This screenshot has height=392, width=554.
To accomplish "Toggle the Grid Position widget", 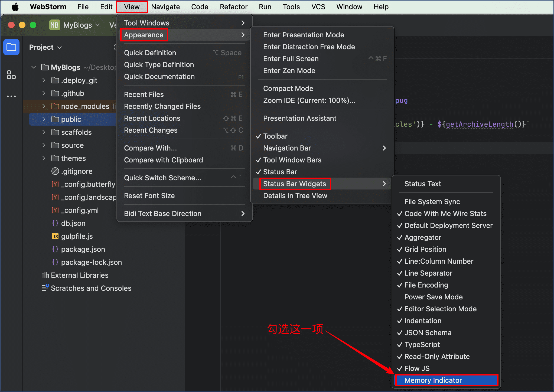I will click(x=446, y=249).
